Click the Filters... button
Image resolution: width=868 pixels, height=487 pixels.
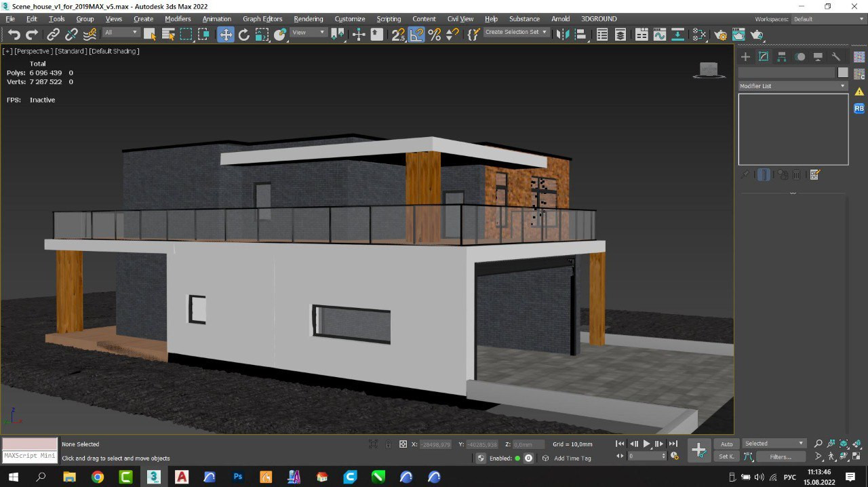781,456
